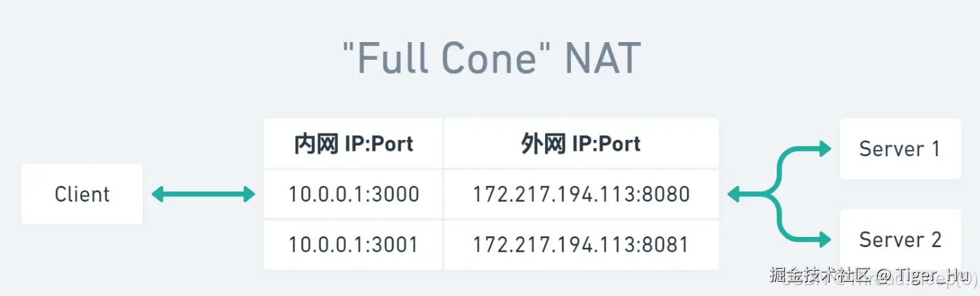Click the arrowhead pointing to Server 2
980x296 pixels.
point(824,239)
